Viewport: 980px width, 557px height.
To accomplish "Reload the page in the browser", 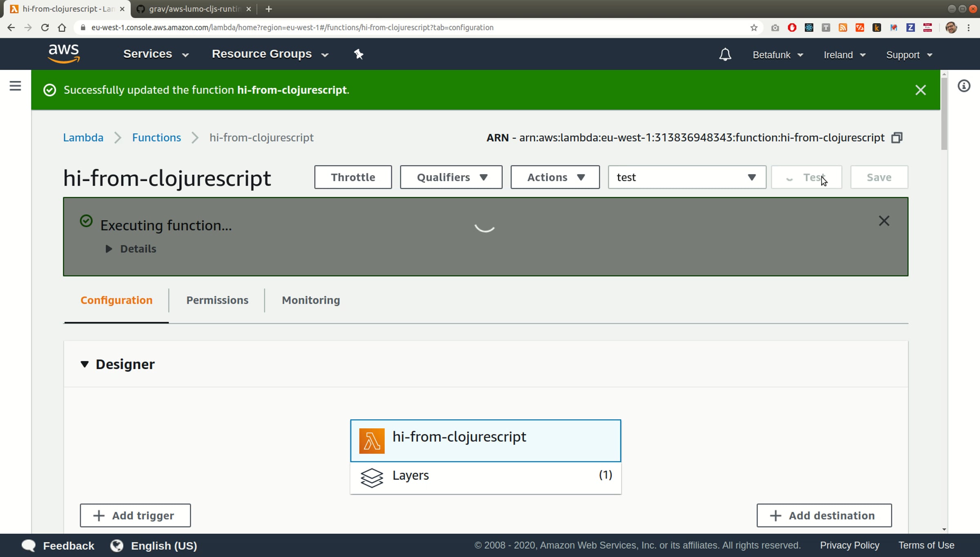I will [x=45, y=27].
